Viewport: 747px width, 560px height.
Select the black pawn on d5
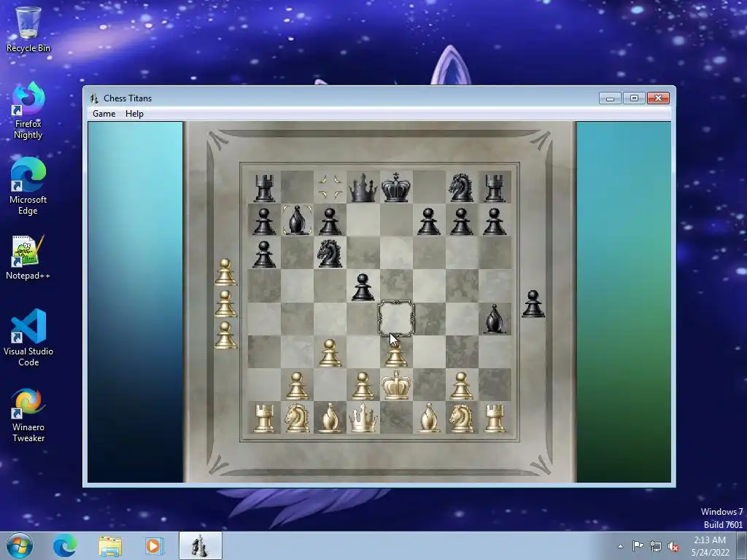coord(363,287)
